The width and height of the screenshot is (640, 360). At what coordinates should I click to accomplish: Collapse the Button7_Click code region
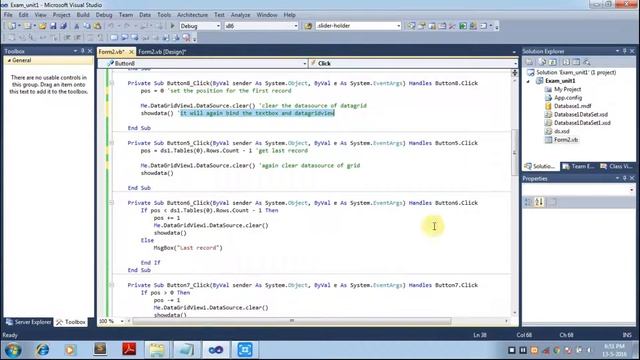pyautogui.click(x=111, y=285)
